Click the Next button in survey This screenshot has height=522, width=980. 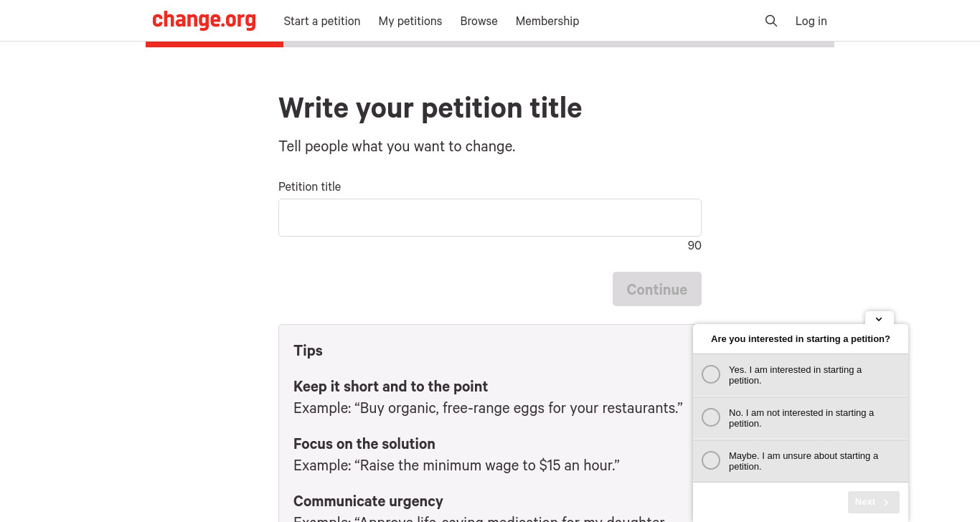(873, 502)
